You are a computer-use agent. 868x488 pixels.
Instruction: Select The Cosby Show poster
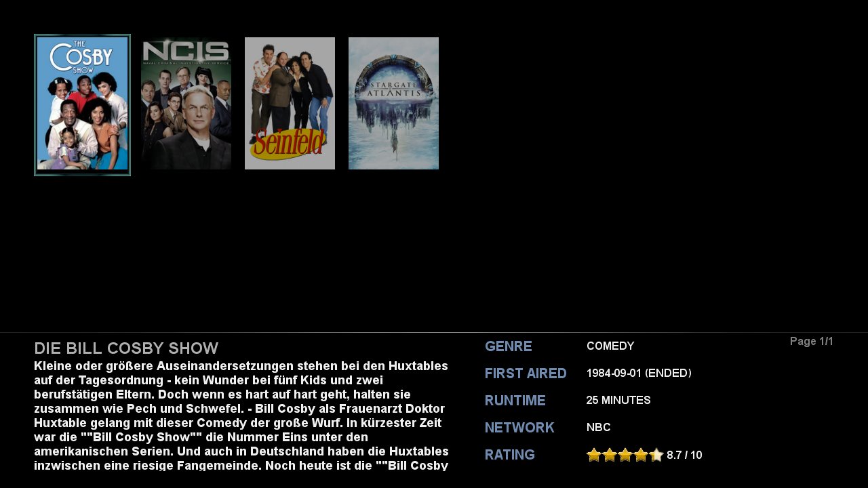pos(82,104)
